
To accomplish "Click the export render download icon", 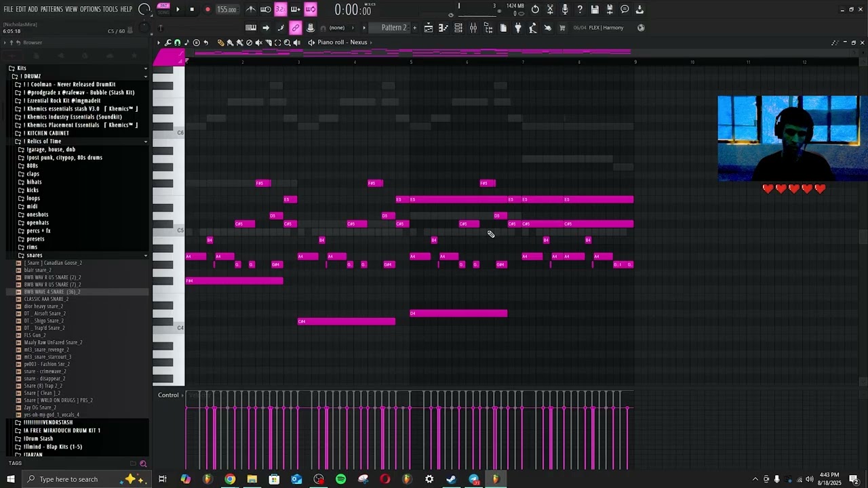I will (639, 9).
